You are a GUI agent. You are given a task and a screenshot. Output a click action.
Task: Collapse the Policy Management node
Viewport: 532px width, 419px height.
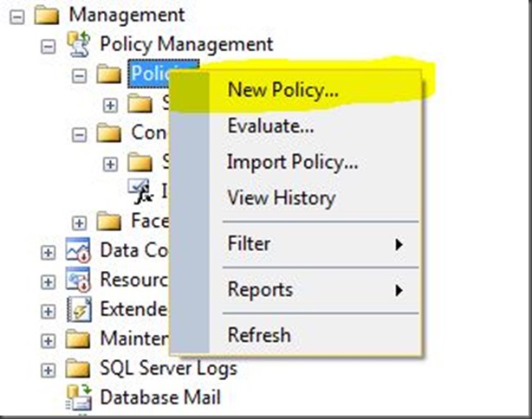49,44
